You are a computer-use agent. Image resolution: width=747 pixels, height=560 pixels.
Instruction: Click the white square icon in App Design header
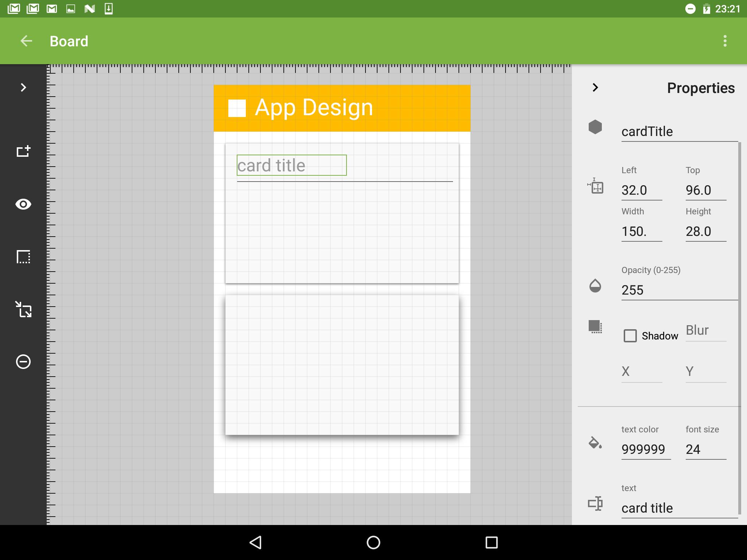[237, 108]
